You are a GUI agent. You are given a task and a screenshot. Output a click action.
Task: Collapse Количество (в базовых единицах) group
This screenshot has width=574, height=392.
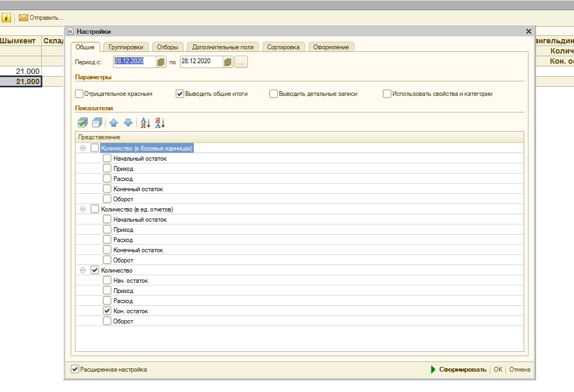tap(83, 148)
